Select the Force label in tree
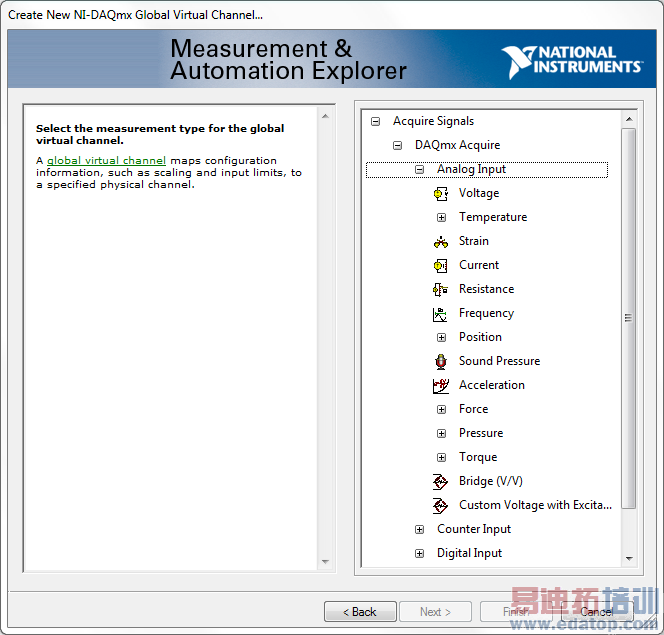 473,409
